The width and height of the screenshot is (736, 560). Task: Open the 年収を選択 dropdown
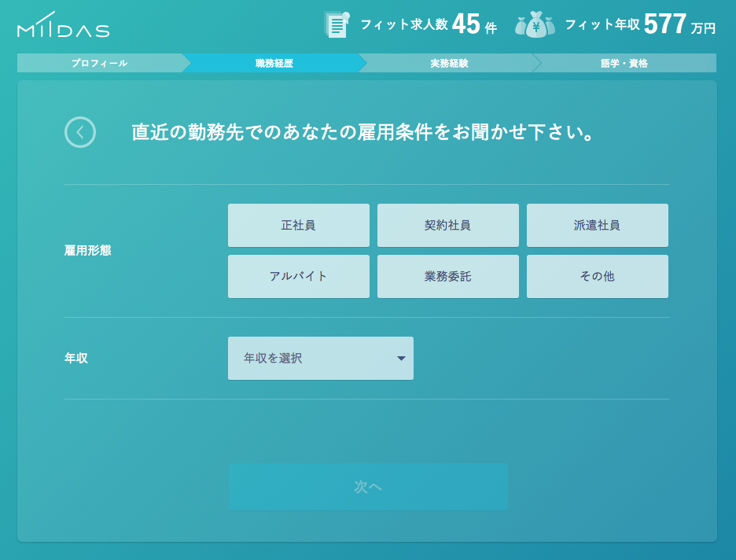coord(320,359)
